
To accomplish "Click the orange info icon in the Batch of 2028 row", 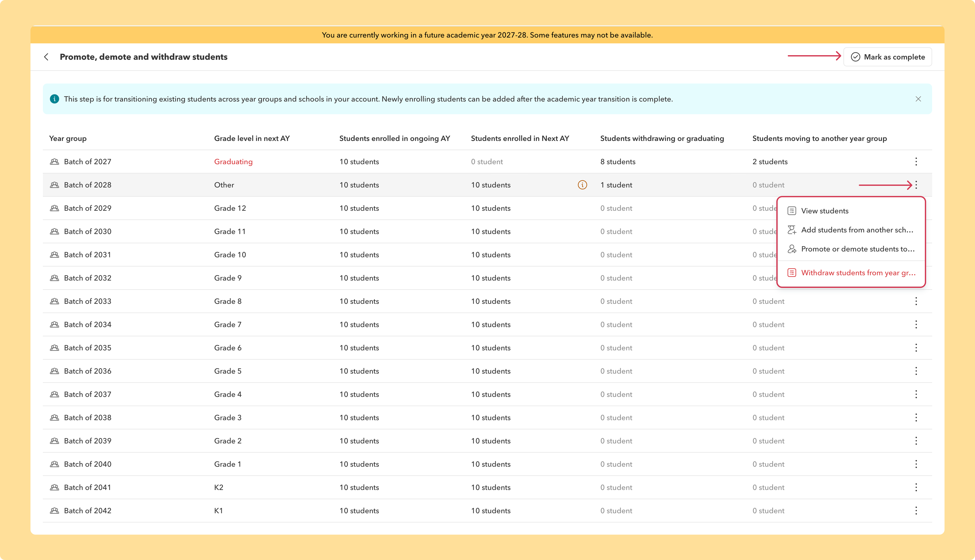I will 582,185.
